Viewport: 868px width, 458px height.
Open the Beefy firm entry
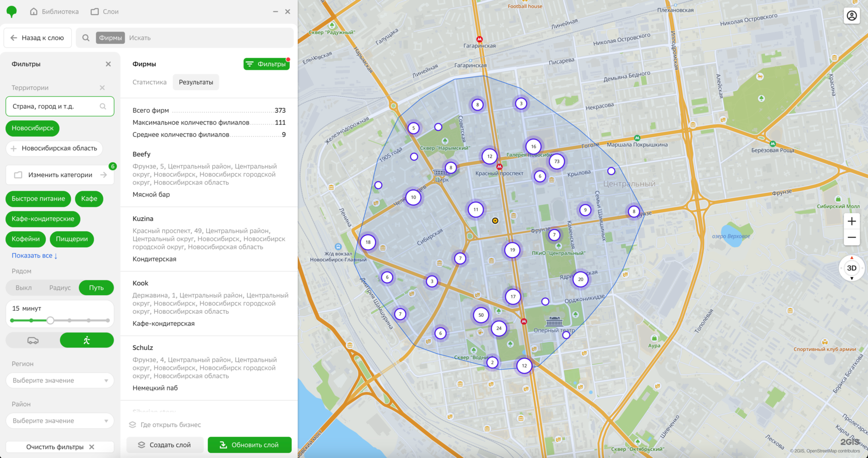[x=209, y=174]
